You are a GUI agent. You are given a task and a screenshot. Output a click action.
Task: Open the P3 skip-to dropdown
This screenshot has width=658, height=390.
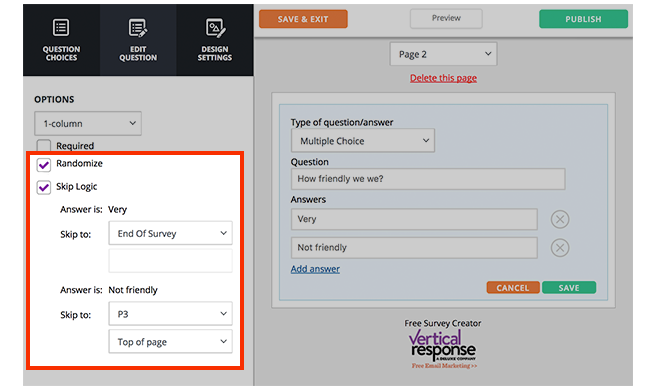click(170, 314)
